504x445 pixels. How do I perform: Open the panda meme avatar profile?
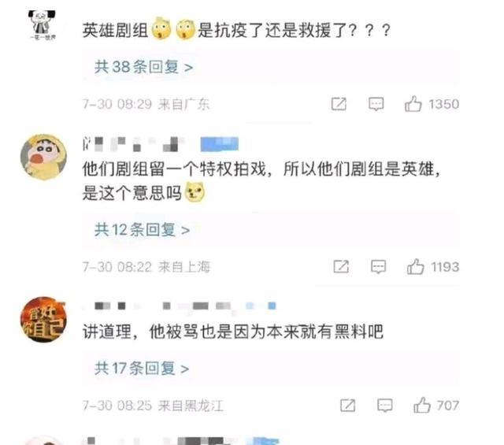point(42,25)
